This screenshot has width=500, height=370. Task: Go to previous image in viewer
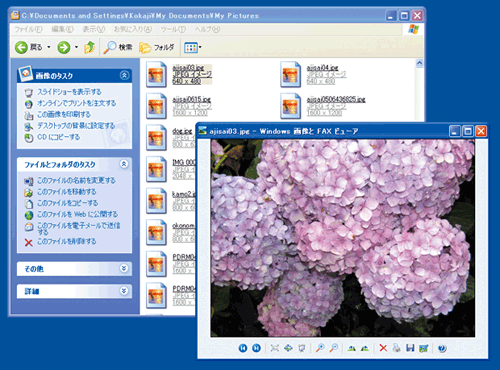pos(243,348)
